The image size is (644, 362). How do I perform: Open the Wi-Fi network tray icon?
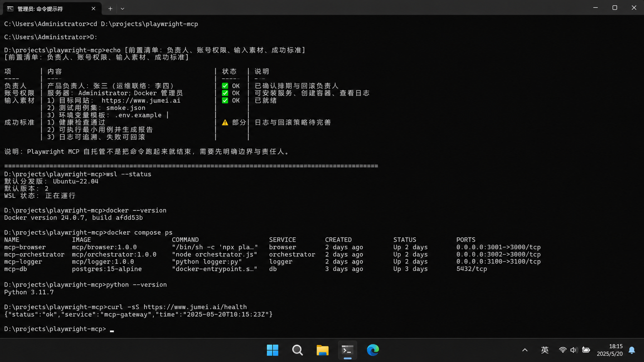point(563,350)
